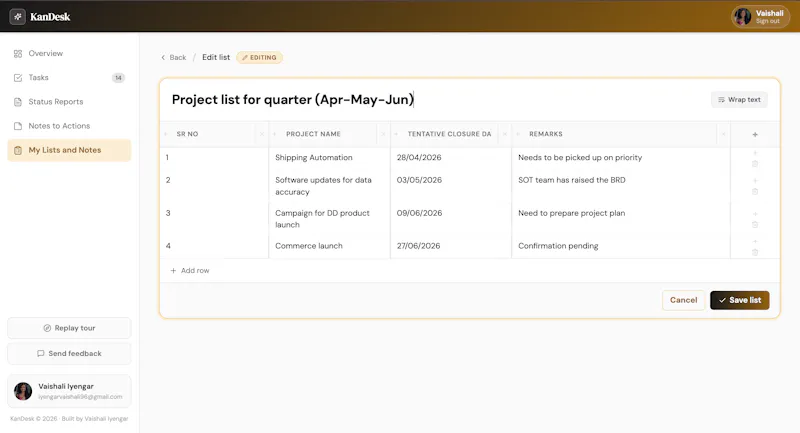Click the serial number cell containing 2
This screenshot has width=800, height=433.
(x=214, y=186)
